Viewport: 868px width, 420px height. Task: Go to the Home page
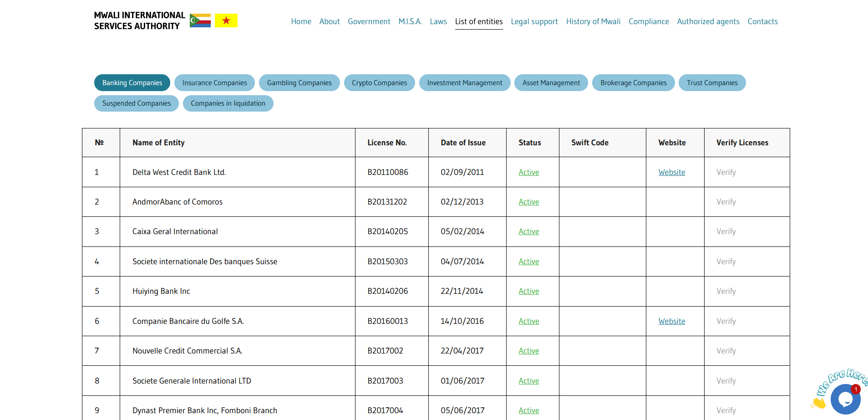coord(301,21)
